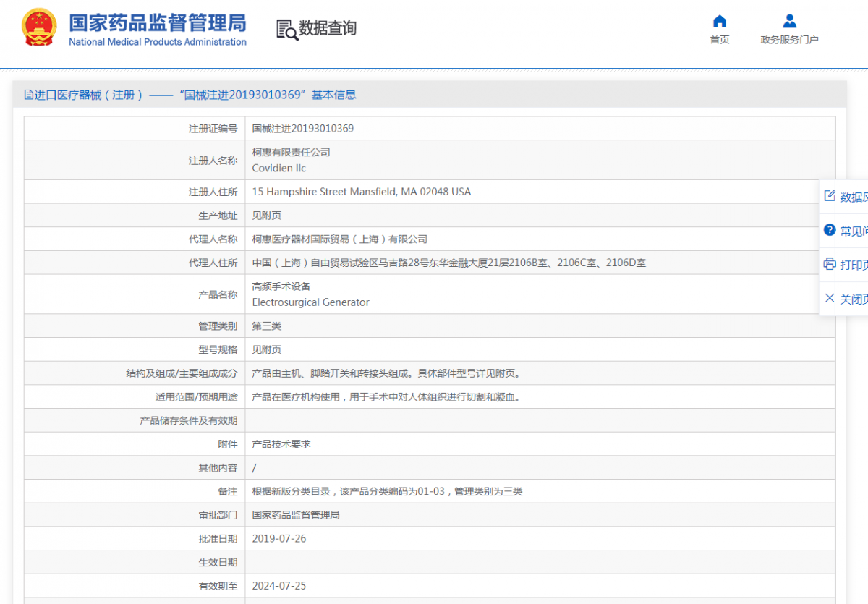Click the 结构及组成/主要组成成分 label cell
Screen dimensions: 868x604
coord(135,373)
